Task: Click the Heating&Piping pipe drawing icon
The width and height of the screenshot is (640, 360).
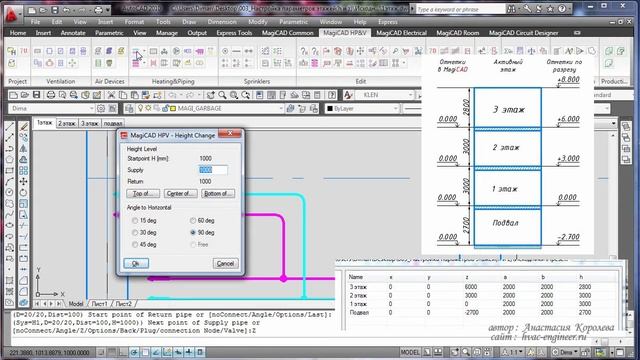Action: click(x=136, y=51)
